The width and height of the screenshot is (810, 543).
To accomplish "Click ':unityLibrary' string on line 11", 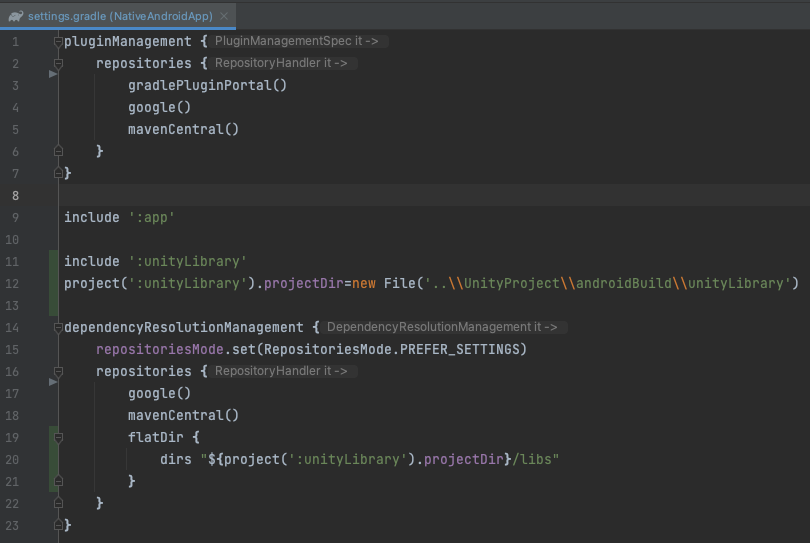I will pyautogui.click(x=188, y=261).
